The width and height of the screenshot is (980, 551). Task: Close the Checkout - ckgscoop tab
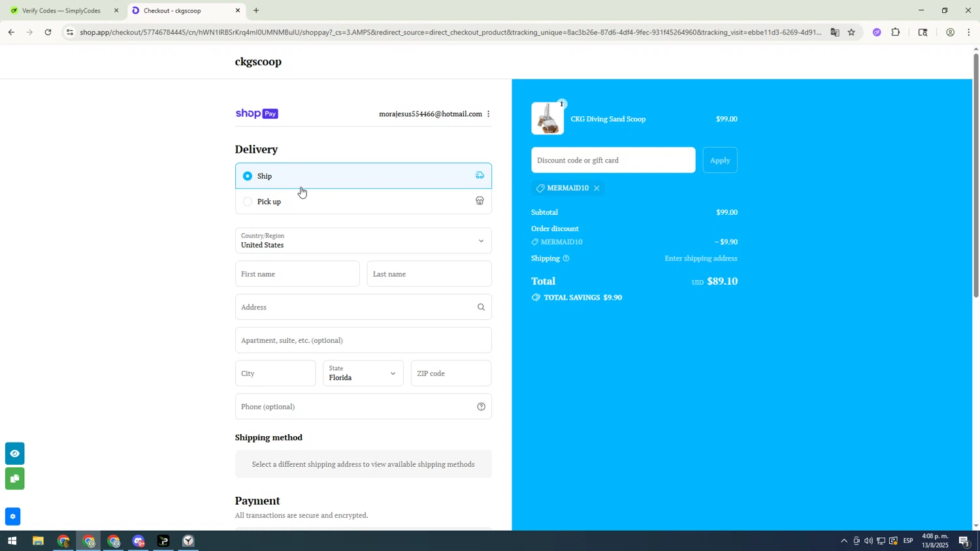click(x=238, y=10)
